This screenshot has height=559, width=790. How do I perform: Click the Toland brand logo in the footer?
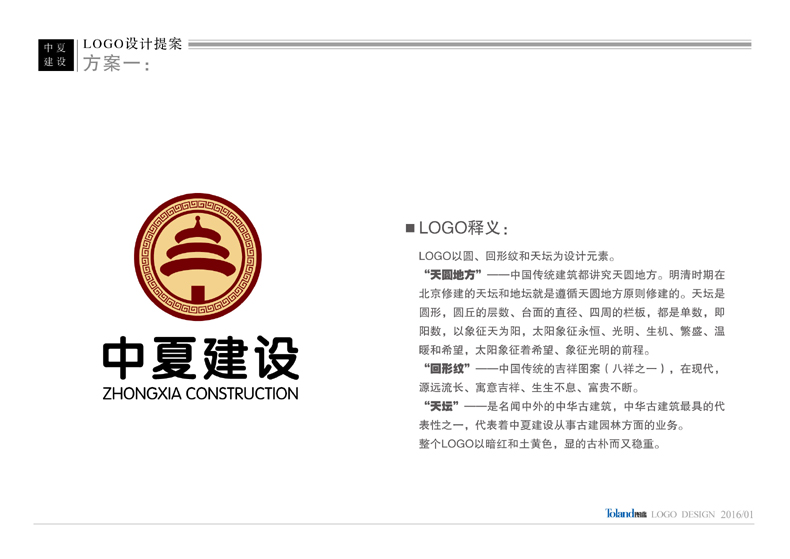[x=625, y=514]
